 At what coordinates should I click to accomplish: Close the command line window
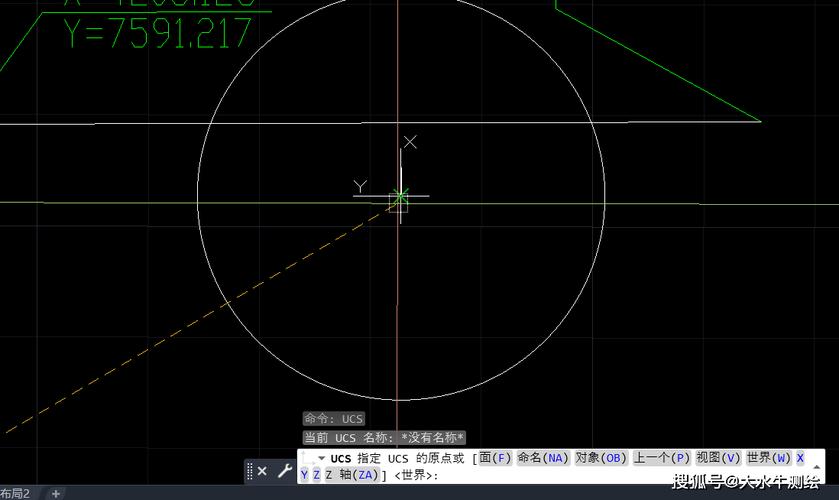[x=262, y=471]
